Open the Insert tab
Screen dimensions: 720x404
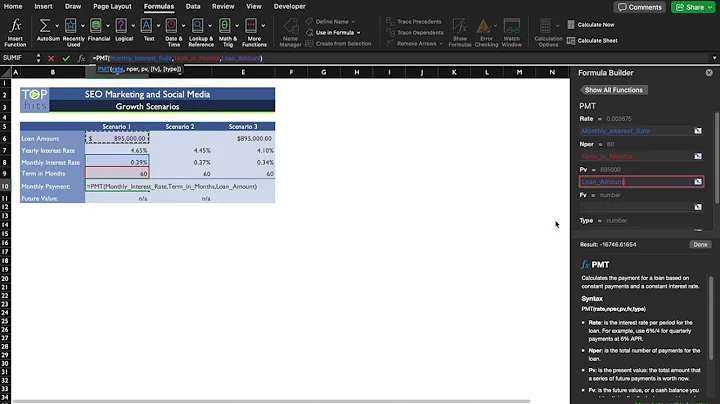point(43,6)
